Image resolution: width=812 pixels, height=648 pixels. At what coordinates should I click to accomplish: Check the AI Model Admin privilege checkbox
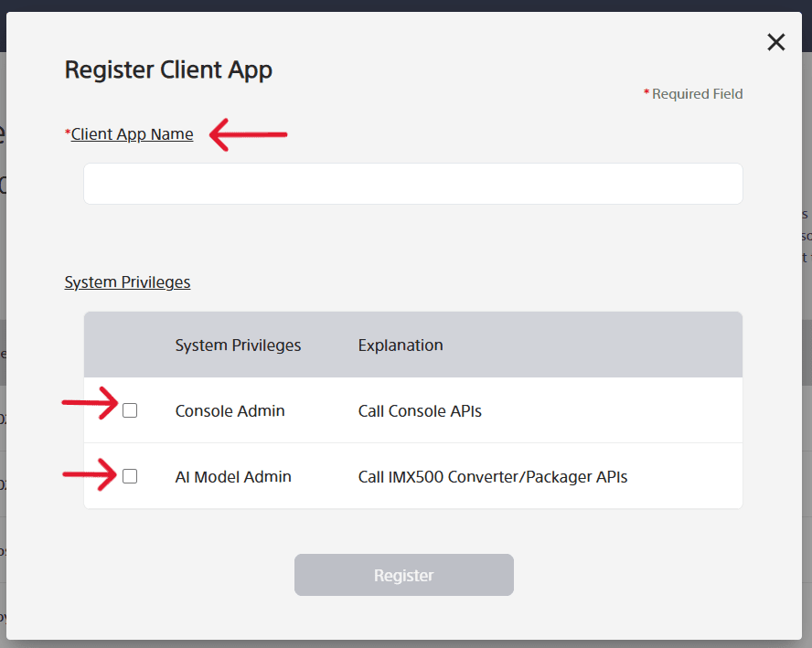[129, 475]
